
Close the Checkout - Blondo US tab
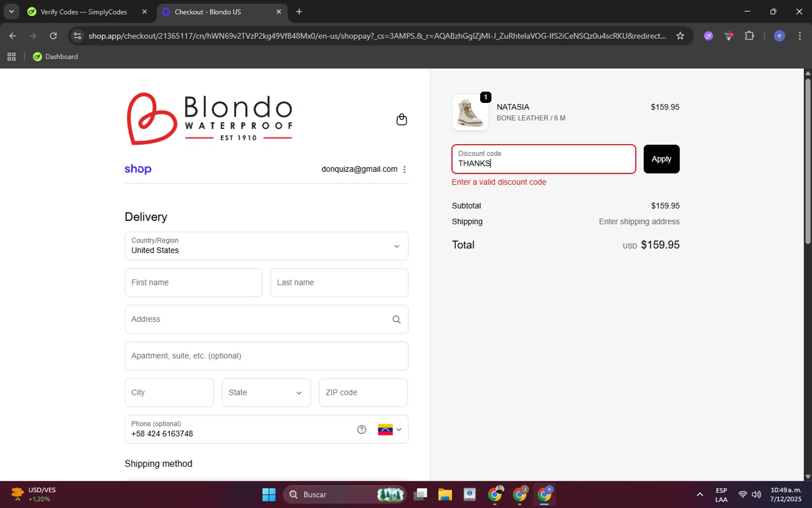click(x=279, y=11)
